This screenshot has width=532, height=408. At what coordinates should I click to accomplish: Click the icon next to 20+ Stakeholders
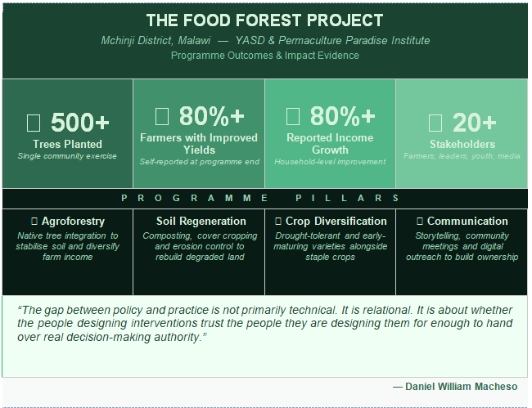435,123
